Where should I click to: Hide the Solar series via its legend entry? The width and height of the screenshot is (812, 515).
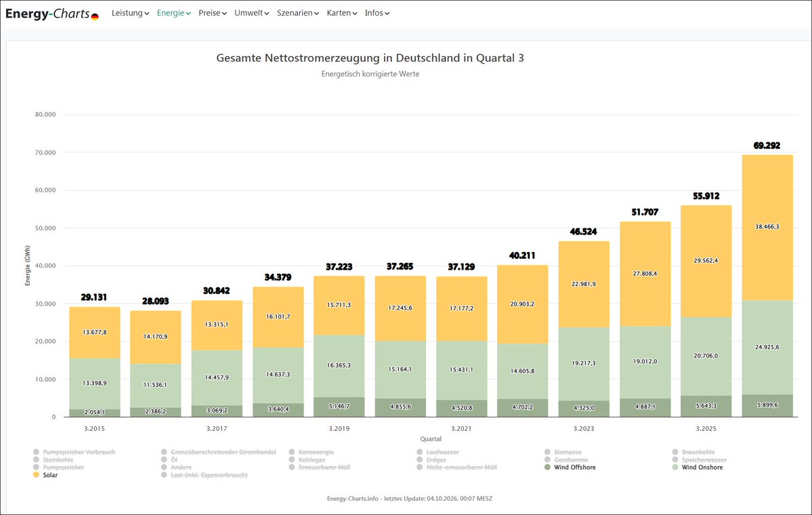click(x=45, y=475)
